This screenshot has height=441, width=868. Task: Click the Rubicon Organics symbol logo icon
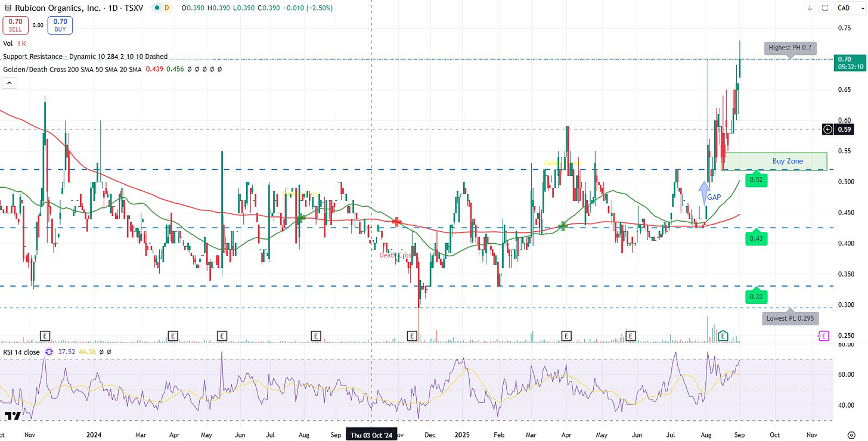8,8
